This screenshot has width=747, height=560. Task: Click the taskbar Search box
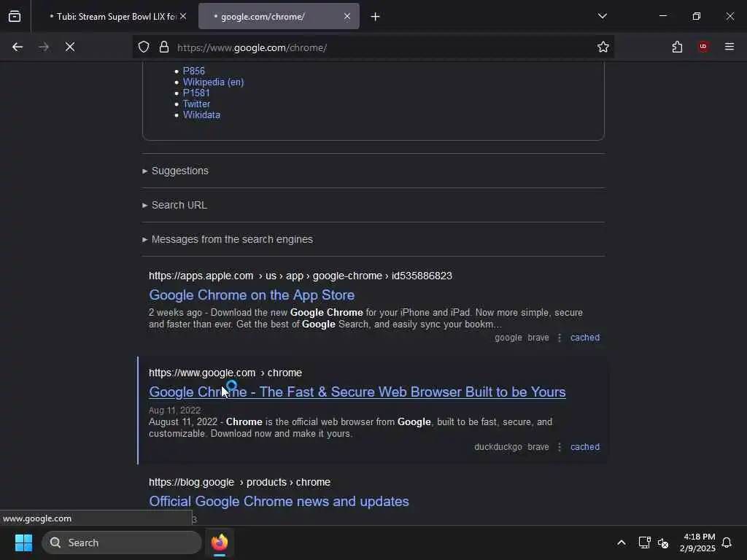click(122, 542)
